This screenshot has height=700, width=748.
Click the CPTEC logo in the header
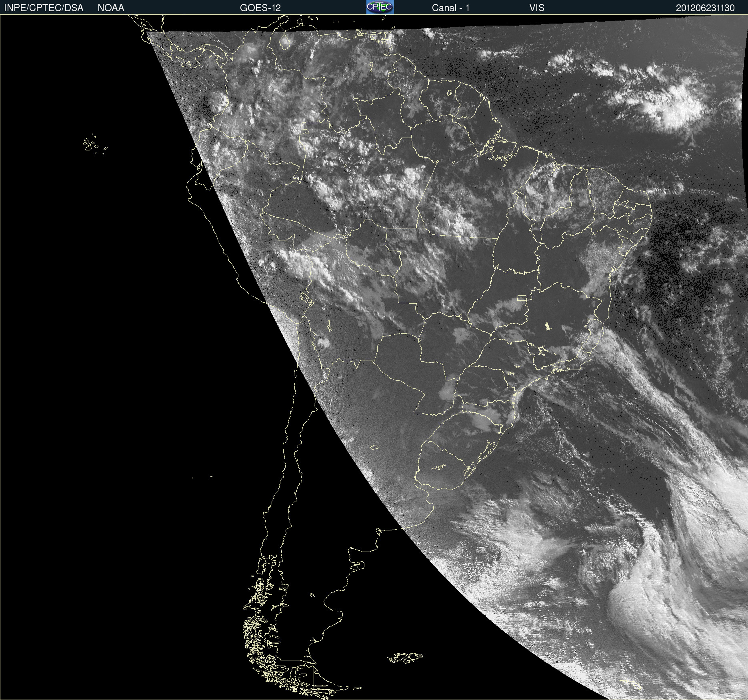coord(380,7)
